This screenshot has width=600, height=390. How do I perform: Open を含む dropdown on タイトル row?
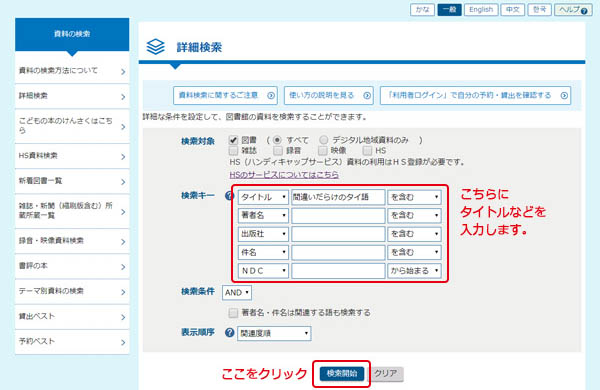(414, 197)
